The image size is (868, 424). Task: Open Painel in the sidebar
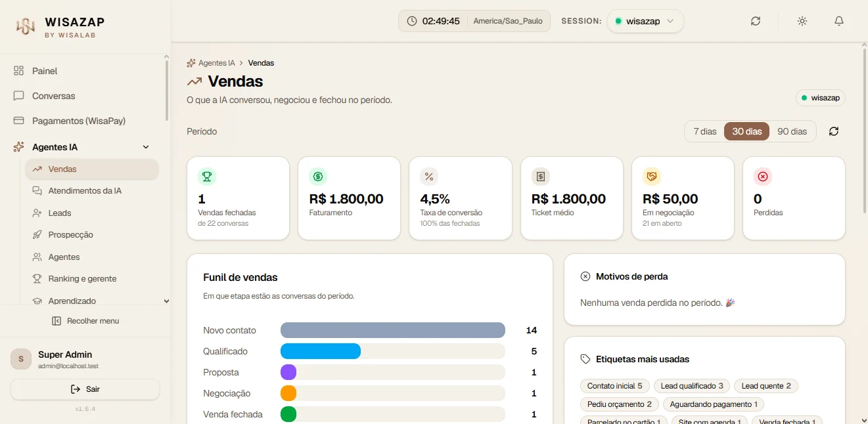[x=84, y=71]
